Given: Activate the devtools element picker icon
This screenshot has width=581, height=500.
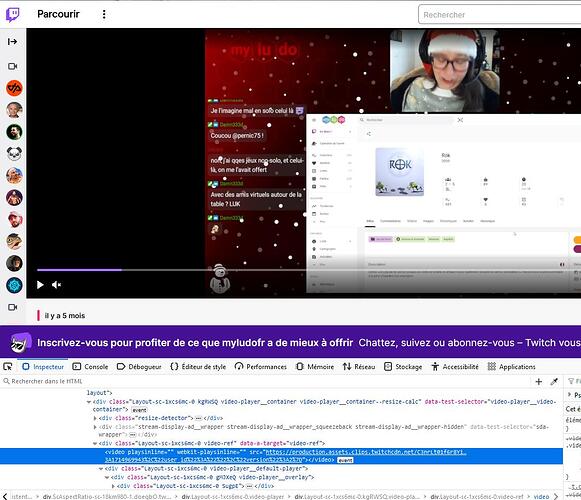Looking at the screenshot, I should 8,367.
